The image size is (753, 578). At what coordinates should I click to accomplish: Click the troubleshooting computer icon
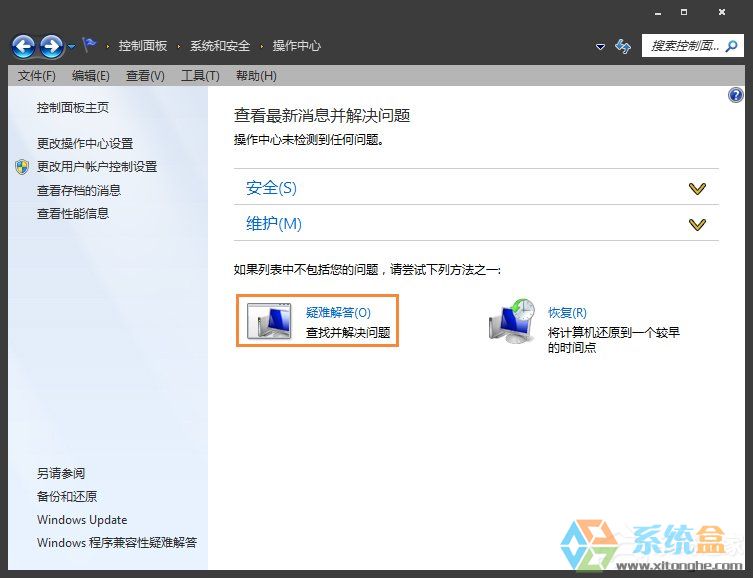click(269, 321)
